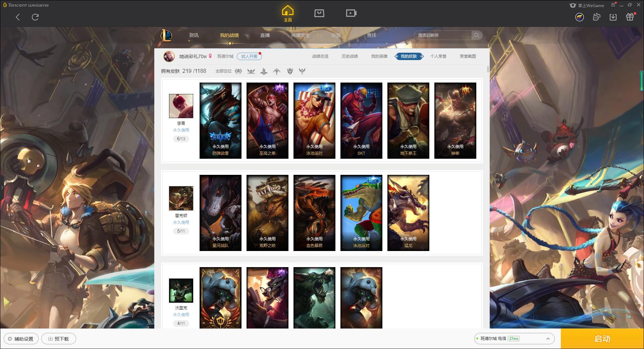Go back with the left arrow

pyautogui.click(x=18, y=17)
